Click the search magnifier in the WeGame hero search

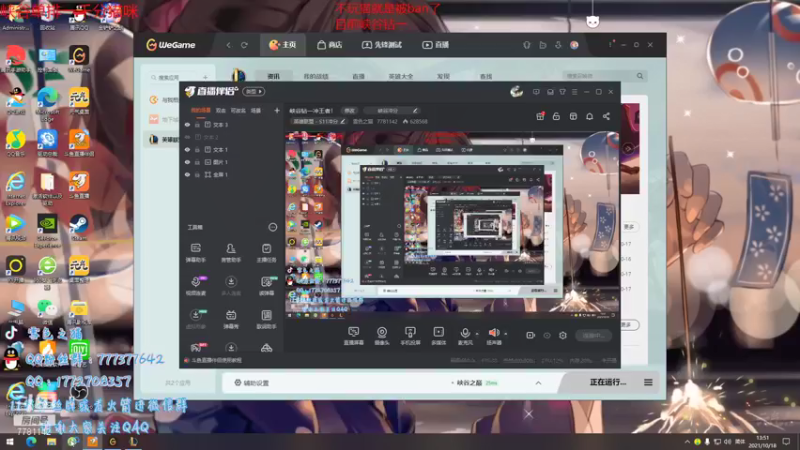coord(640,76)
